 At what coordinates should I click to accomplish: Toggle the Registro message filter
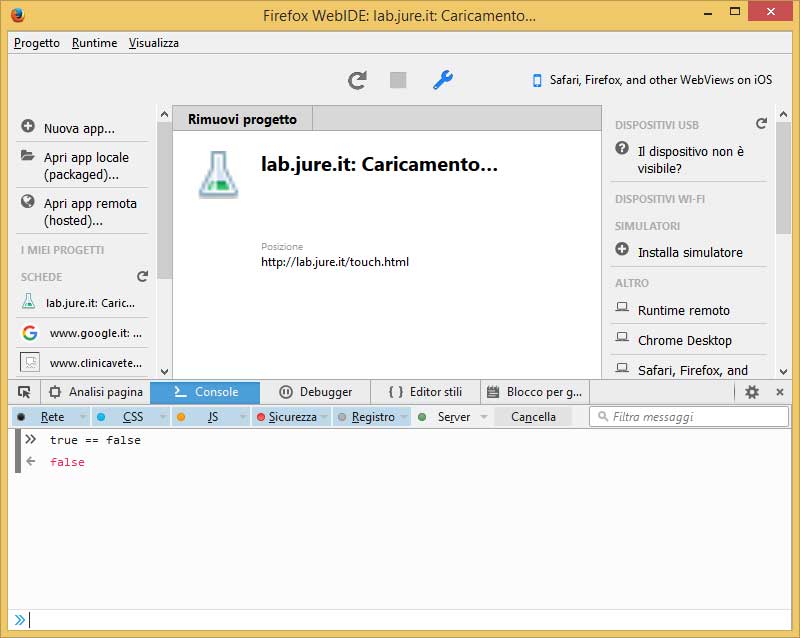pyautogui.click(x=373, y=417)
